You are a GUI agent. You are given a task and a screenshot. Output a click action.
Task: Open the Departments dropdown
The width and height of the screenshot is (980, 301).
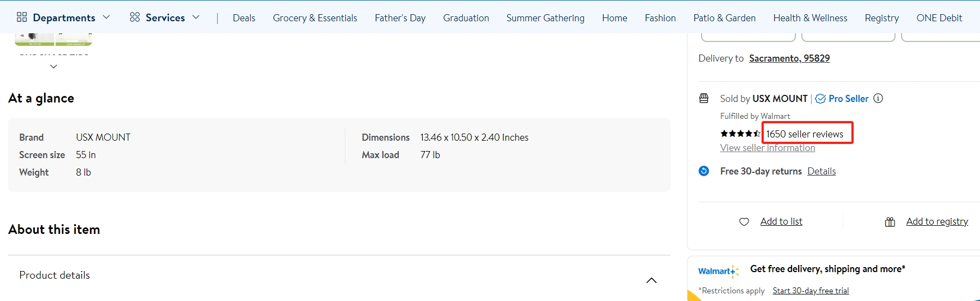[63, 17]
